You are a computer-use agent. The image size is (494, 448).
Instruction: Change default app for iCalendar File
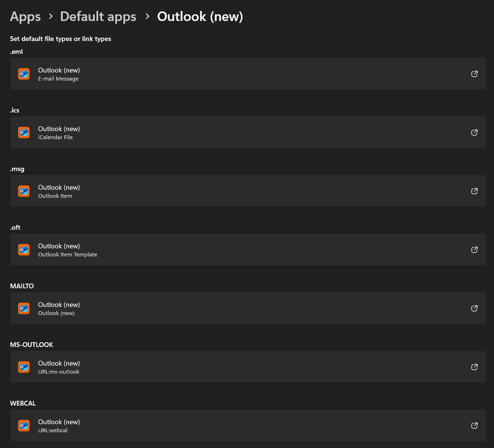click(248, 132)
